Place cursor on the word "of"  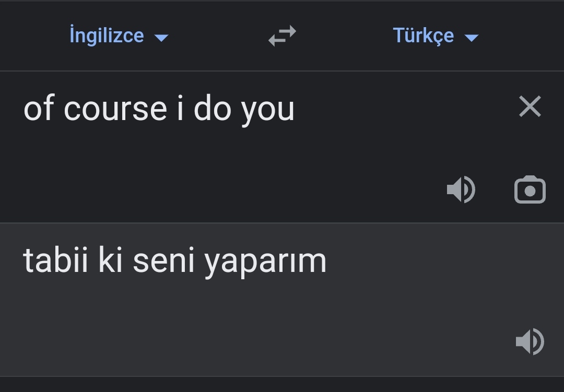click(39, 109)
